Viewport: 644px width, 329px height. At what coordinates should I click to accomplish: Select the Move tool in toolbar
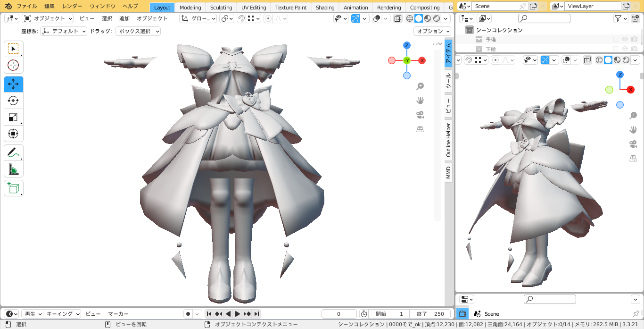(13, 84)
